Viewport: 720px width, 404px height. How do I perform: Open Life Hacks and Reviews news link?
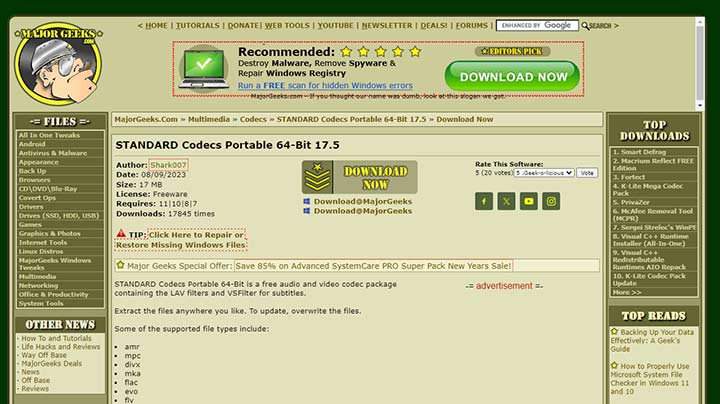coord(61,347)
